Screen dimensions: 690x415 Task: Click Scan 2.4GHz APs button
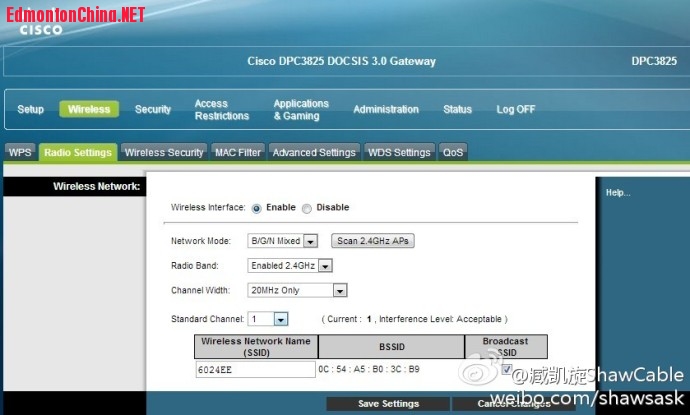pos(373,241)
